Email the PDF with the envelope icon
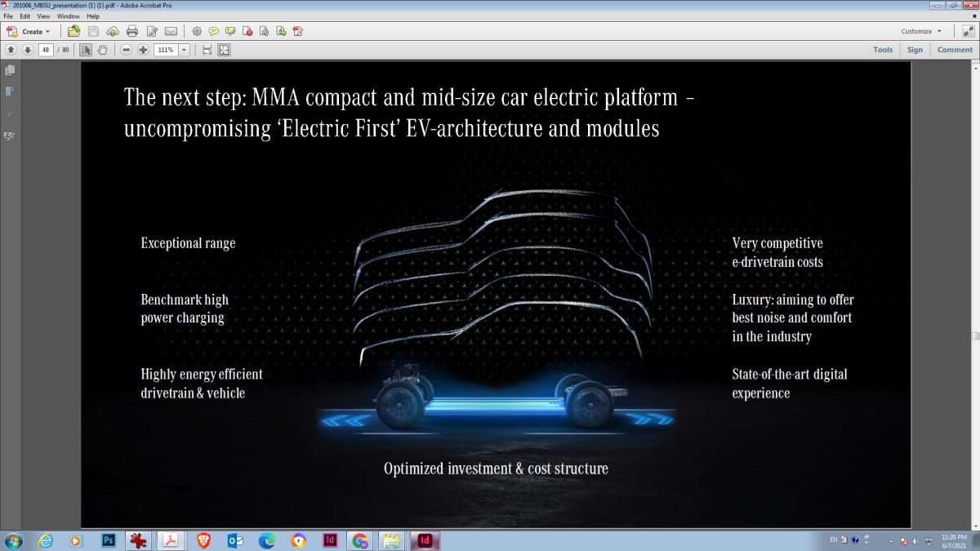980x551 pixels. (170, 31)
